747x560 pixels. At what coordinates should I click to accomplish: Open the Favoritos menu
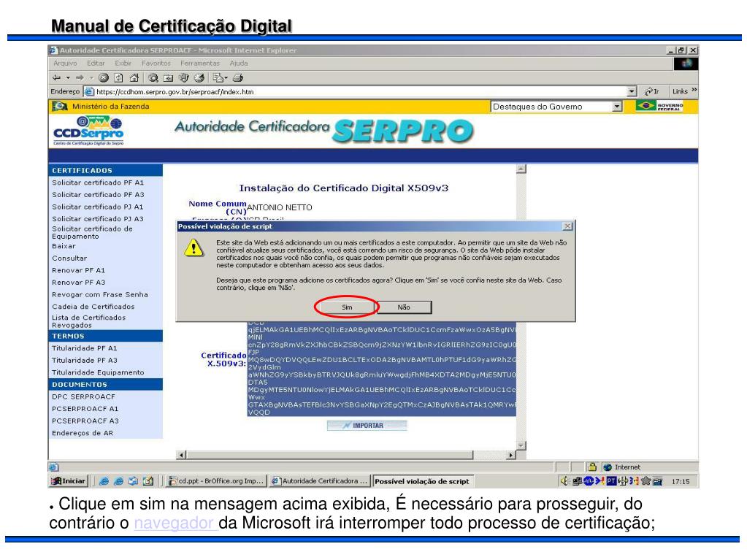[x=156, y=64]
